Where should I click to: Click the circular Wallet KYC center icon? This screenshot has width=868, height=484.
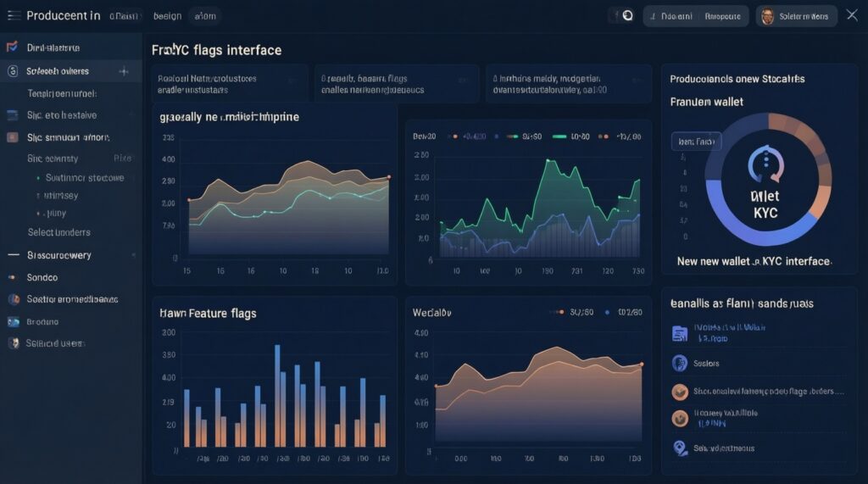(766, 164)
